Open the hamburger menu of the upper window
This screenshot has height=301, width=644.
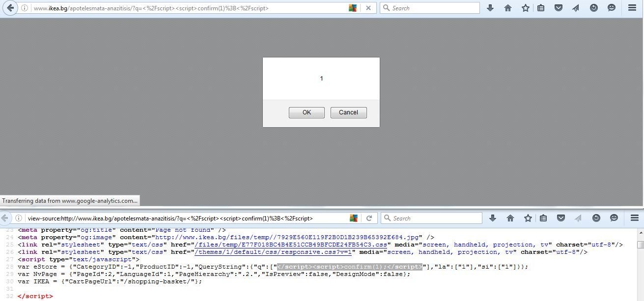632,8
